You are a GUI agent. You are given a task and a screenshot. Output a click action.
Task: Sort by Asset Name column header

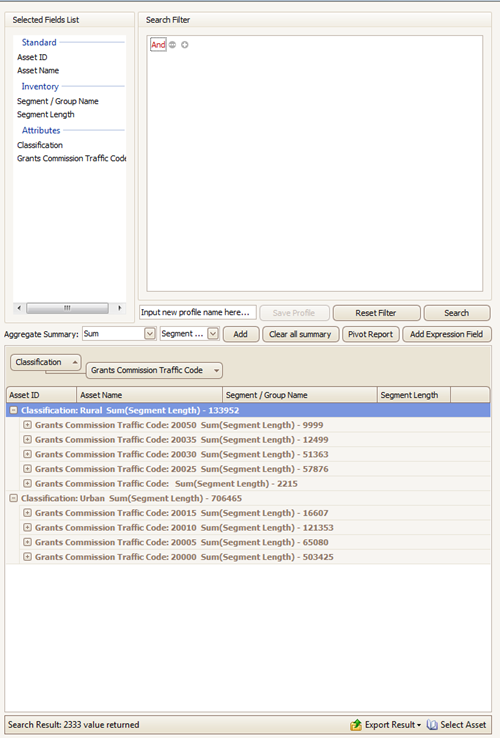[x=149, y=395]
